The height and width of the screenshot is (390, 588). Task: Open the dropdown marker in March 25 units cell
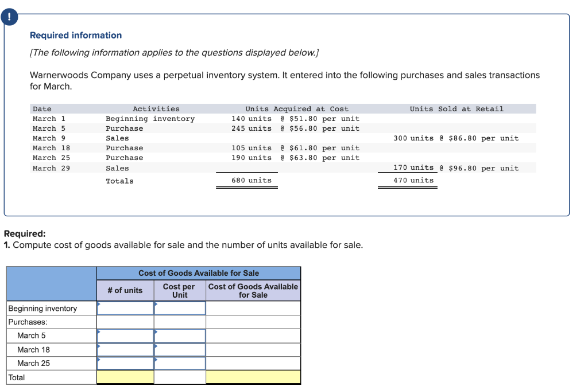[x=100, y=358]
